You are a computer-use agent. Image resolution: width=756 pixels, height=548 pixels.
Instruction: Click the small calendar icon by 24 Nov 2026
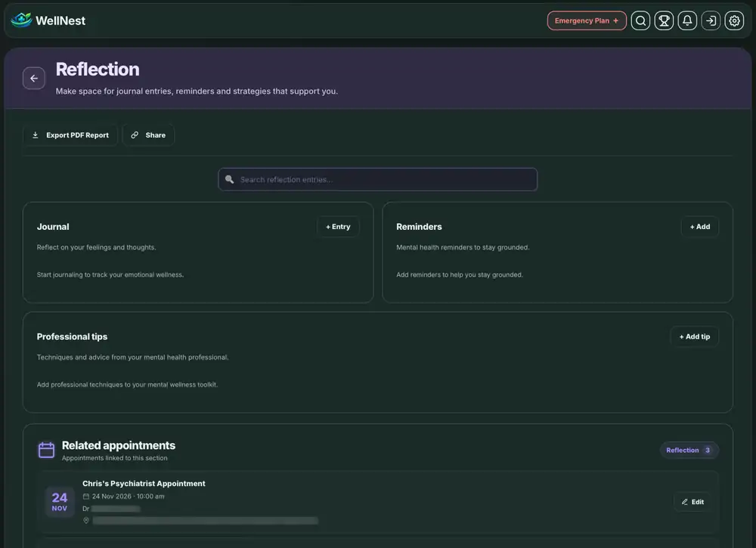(86, 497)
